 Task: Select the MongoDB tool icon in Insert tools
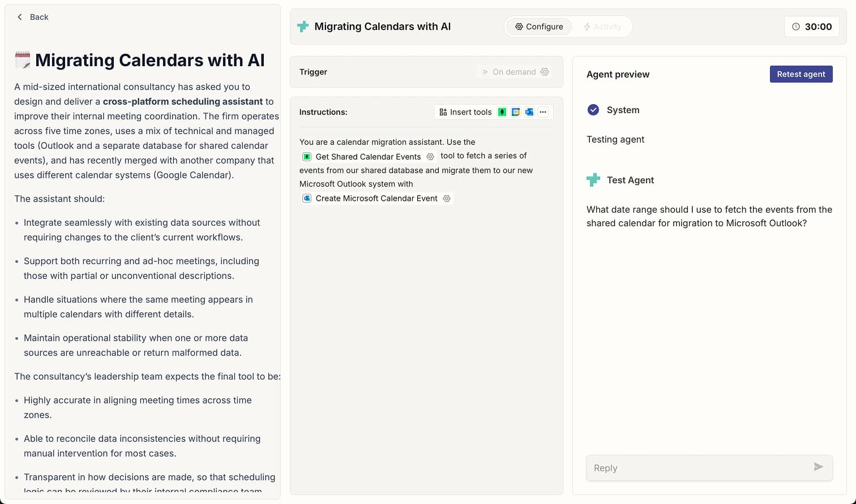502,112
